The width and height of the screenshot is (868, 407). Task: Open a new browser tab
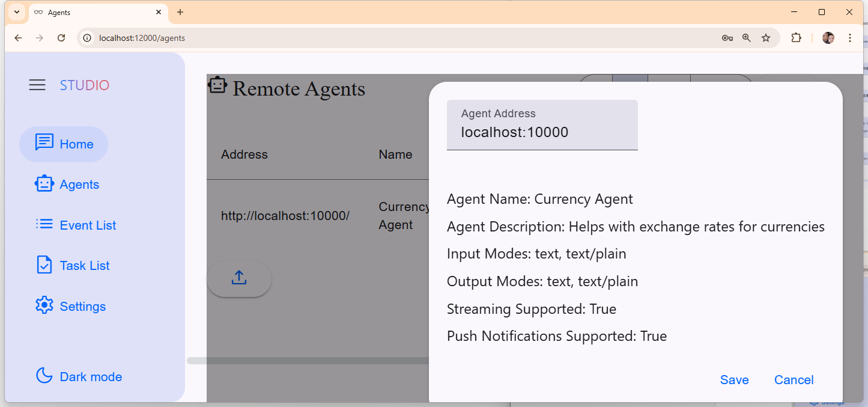coord(180,12)
